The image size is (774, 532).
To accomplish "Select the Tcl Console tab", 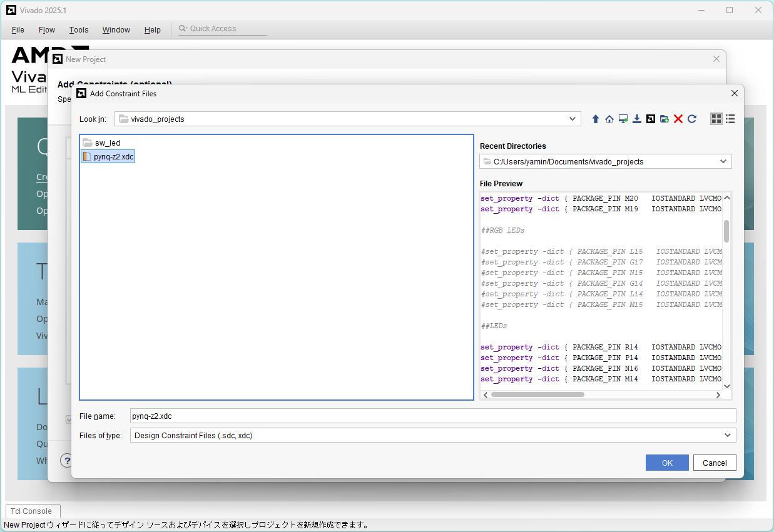I will pyautogui.click(x=33, y=511).
